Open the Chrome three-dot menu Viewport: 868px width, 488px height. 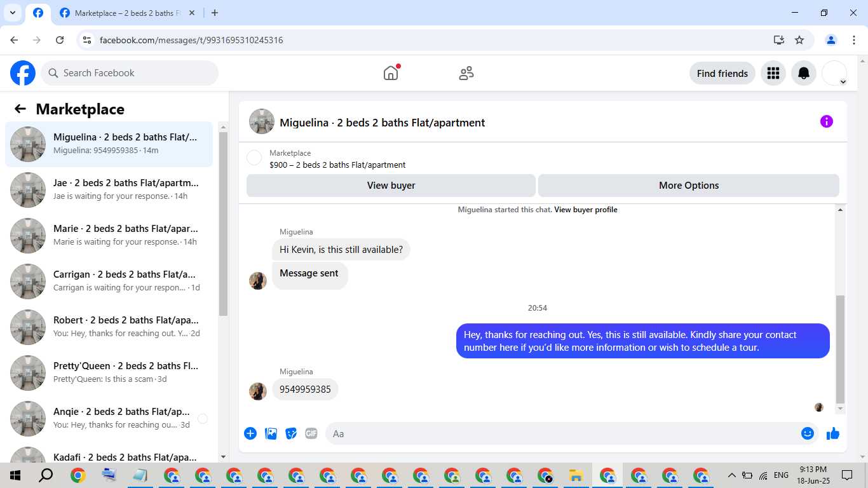853,40
